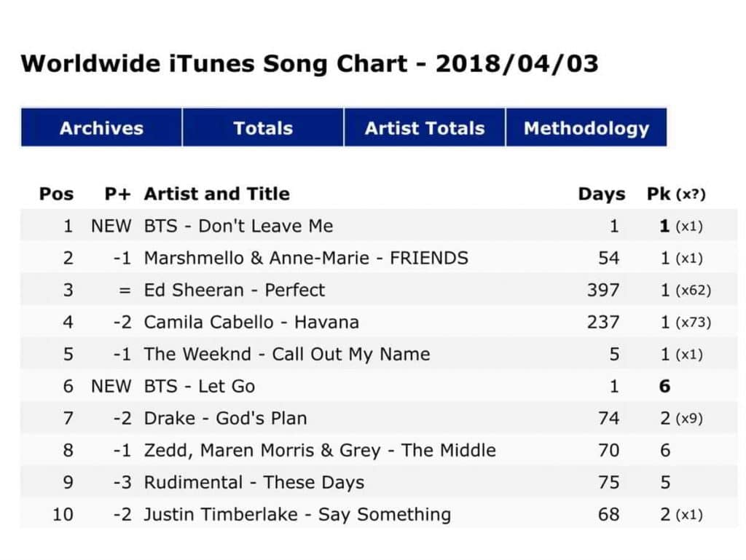This screenshot has width=746, height=560.
Task: Open the Artist Totals tab
Action: click(x=424, y=128)
